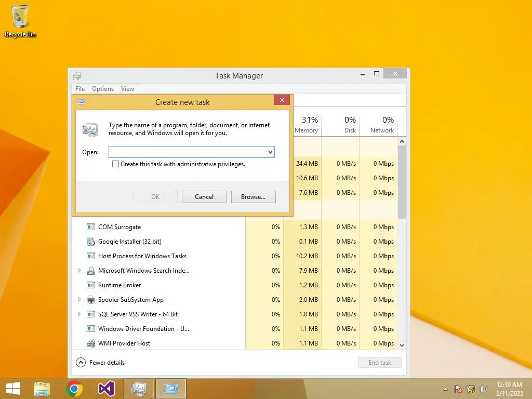Screen dimensions: 532x399
Task: Click the process list vertical scrollbar thumb
Action: click(x=402, y=182)
